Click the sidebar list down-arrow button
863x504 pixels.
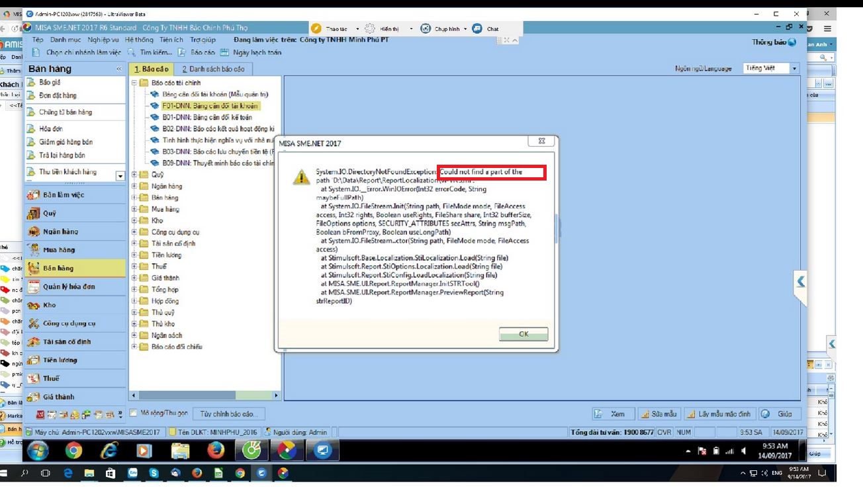(x=120, y=176)
